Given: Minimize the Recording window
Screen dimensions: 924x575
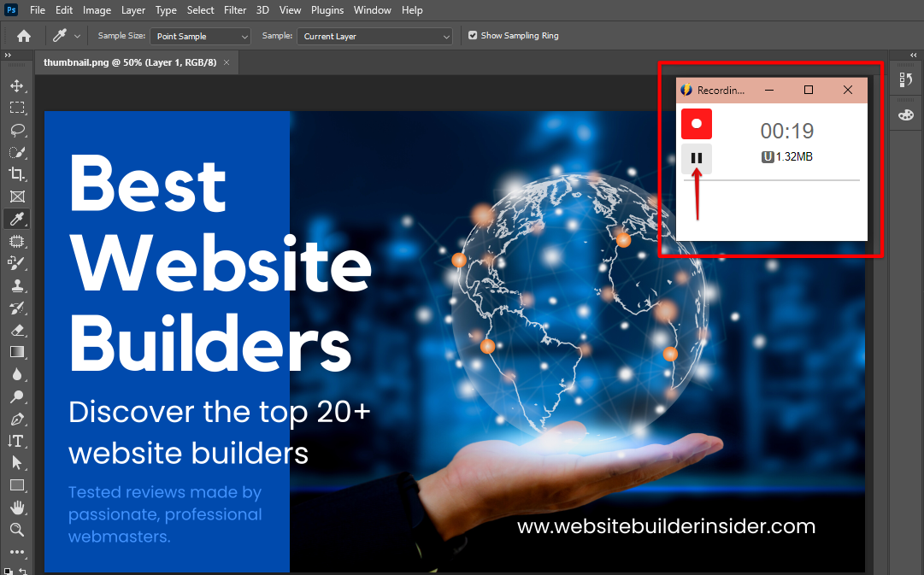Looking at the screenshot, I should [769, 91].
